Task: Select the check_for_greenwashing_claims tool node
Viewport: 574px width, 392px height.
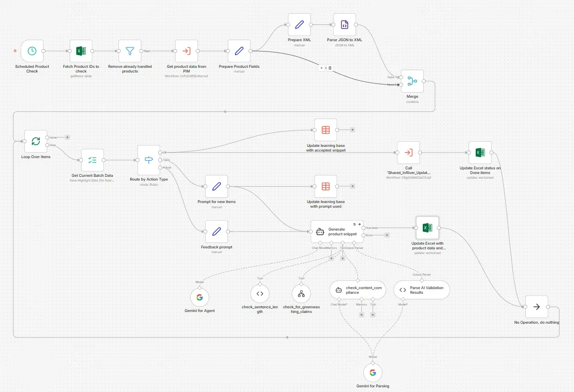Action: point(302,294)
